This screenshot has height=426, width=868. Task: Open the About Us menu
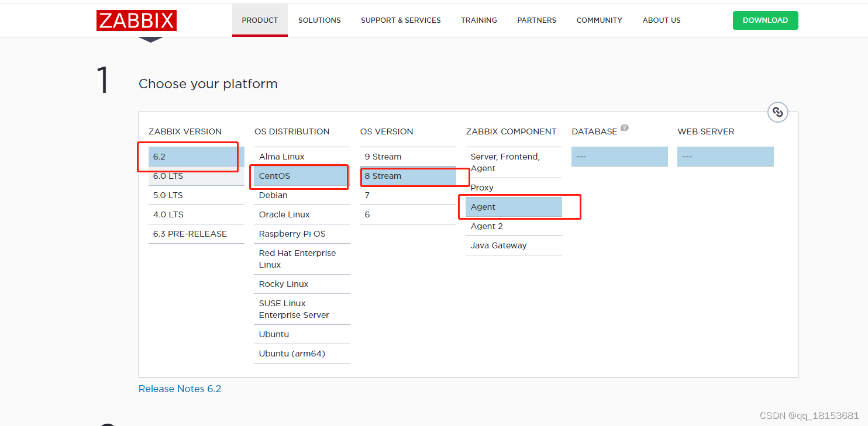(662, 20)
